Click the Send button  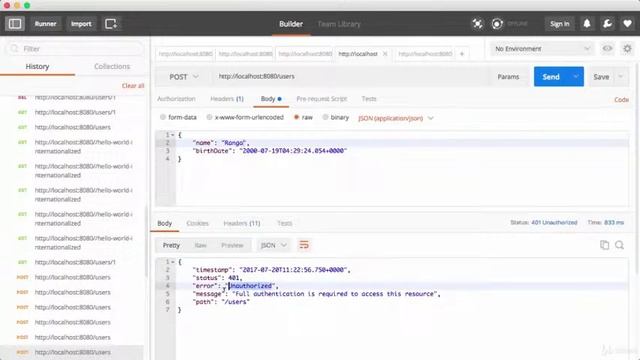tap(551, 76)
